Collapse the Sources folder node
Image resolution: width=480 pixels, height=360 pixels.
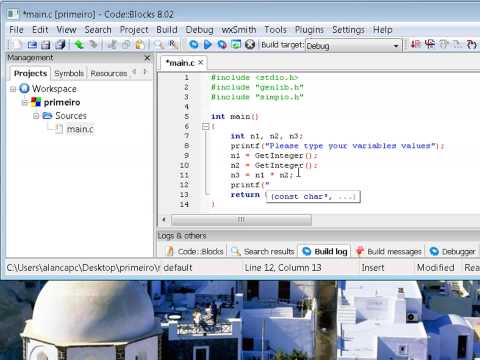[x=36, y=116]
